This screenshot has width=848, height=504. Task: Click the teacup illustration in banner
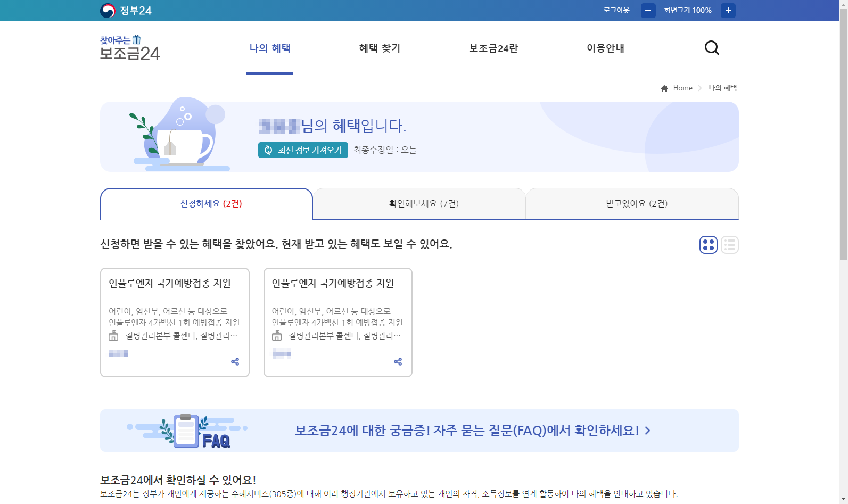[179, 135]
